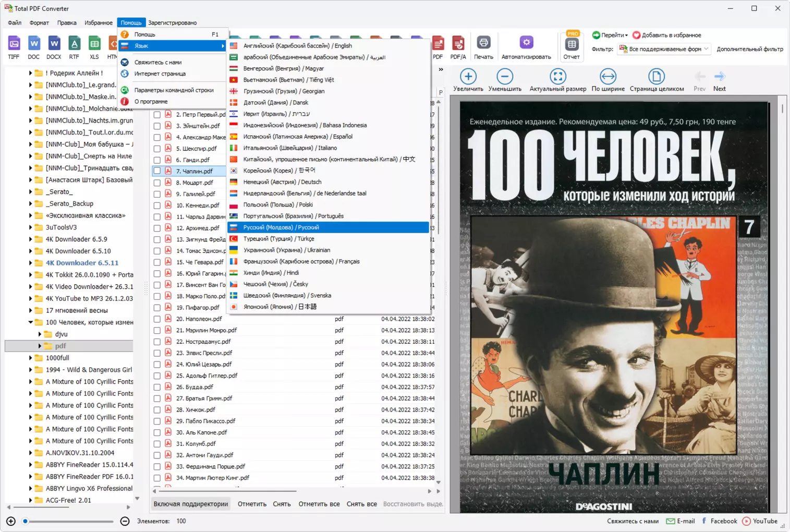Open the E-mail contact link
Image resolution: width=790 pixels, height=532 pixels.
[680, 521]
